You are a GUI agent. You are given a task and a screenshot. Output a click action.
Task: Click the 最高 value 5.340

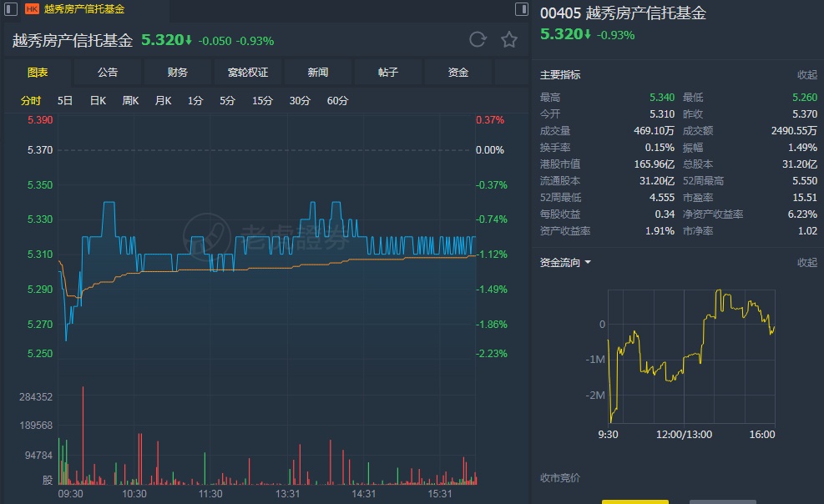click(x=661, y=97)
